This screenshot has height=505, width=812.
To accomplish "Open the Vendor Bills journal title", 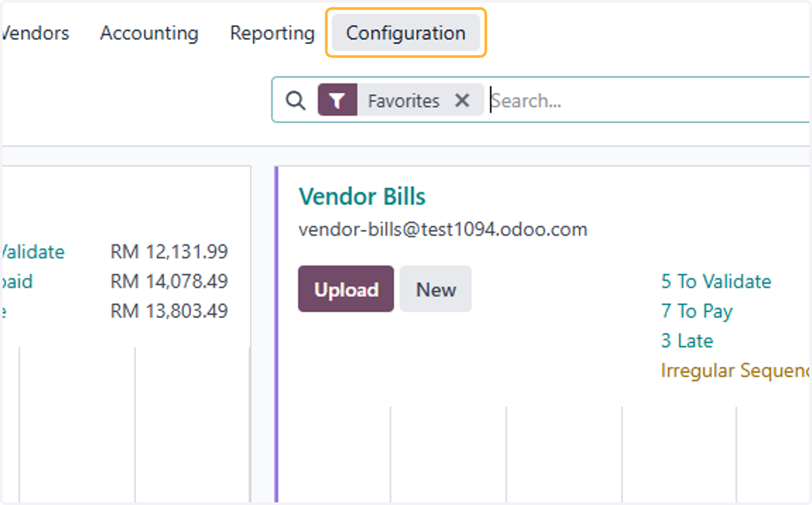I will (362, 196).
